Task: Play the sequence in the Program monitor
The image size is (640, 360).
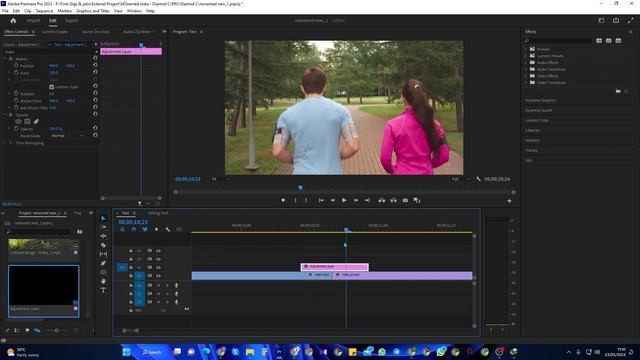Action: [x=344, y=200]
